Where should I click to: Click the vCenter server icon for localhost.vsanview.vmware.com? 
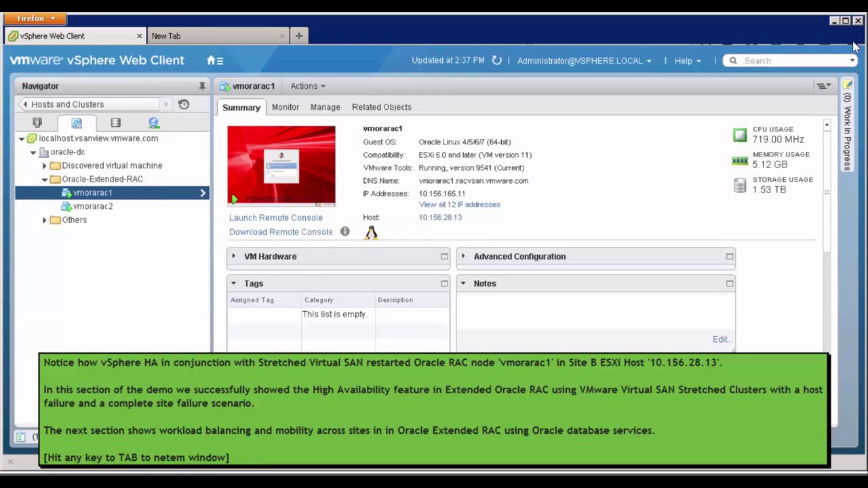(32, 138)
